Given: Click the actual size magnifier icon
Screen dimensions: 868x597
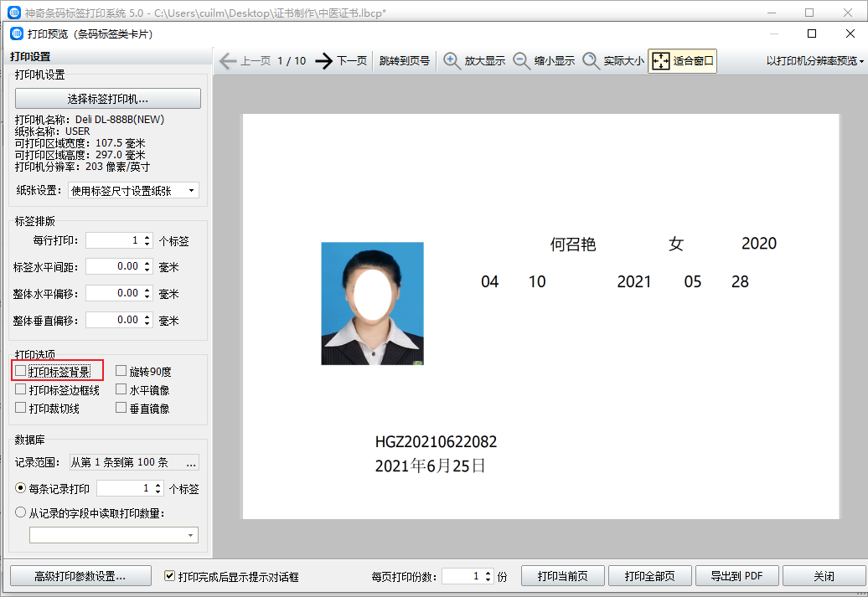Looking at the screenshot, I should (x=592, y=61).
